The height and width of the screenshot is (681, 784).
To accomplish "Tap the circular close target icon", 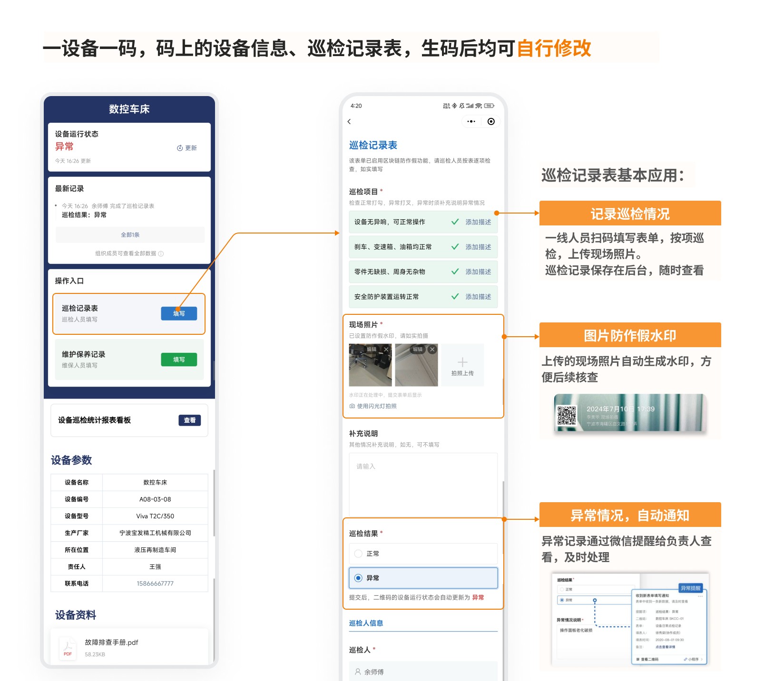I will click(x=491, y=122).
